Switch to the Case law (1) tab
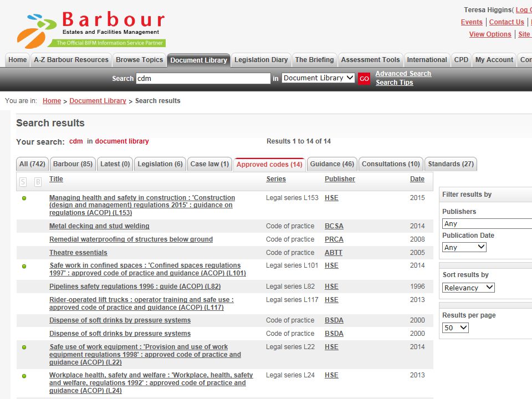Image resolution: width=532 pixels, height=399 pixels. click(x=209, y=164)
